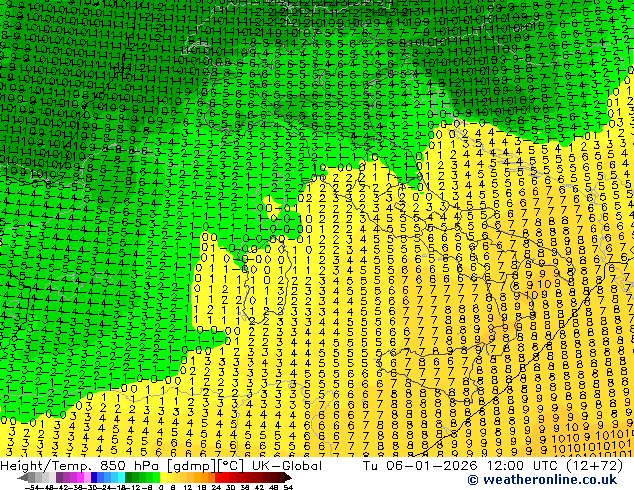Click the UK-Global model label

287,466
